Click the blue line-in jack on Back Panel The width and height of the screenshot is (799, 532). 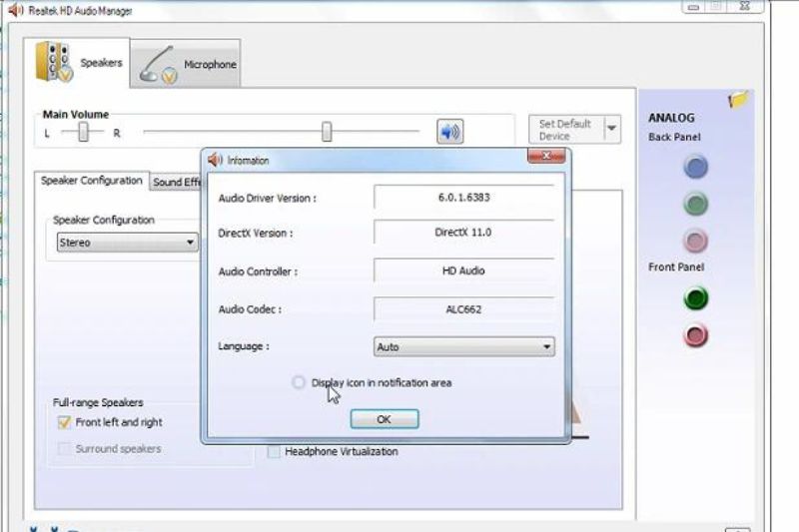[x=695, y=167]
